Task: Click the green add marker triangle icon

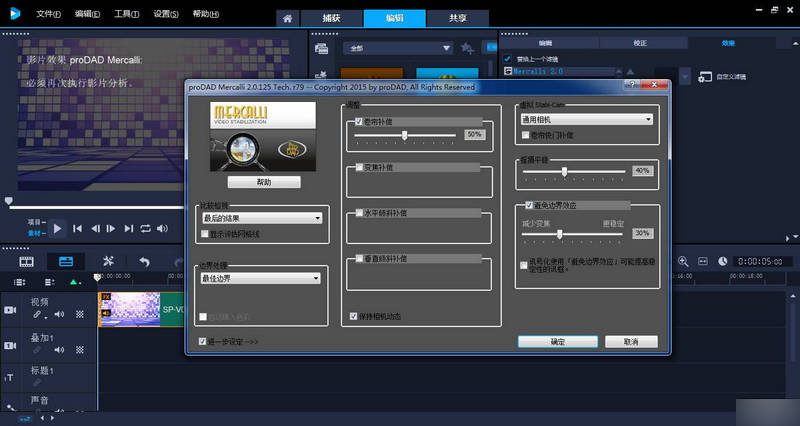Action: (74, 282)
